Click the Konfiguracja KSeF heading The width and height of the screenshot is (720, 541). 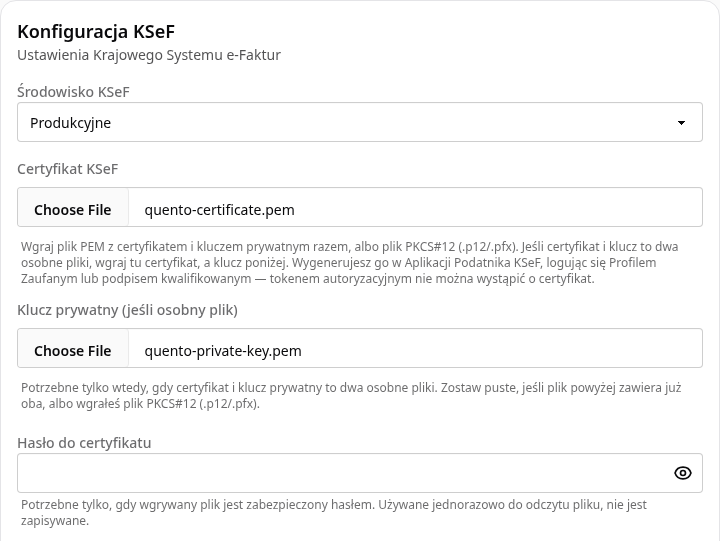(x=96, y=32)
